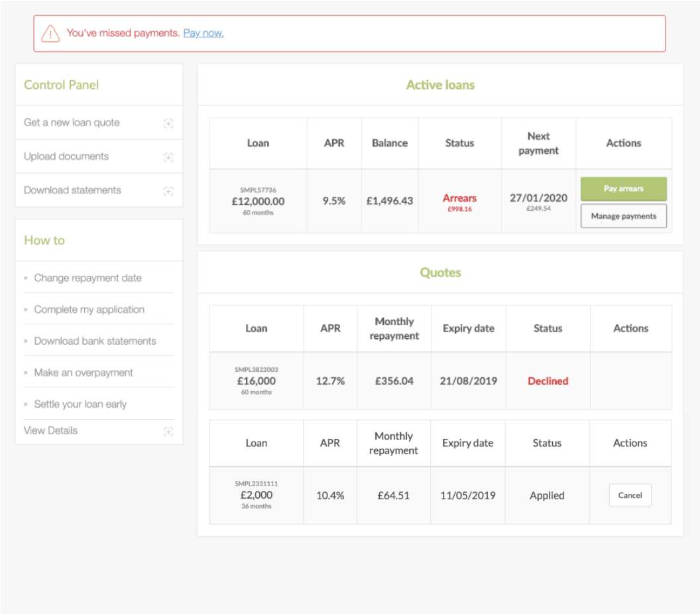Expand Upload documents plus icon
This screenshot has height=614, width=700.
pyautogui.click(x=168, y=157)
